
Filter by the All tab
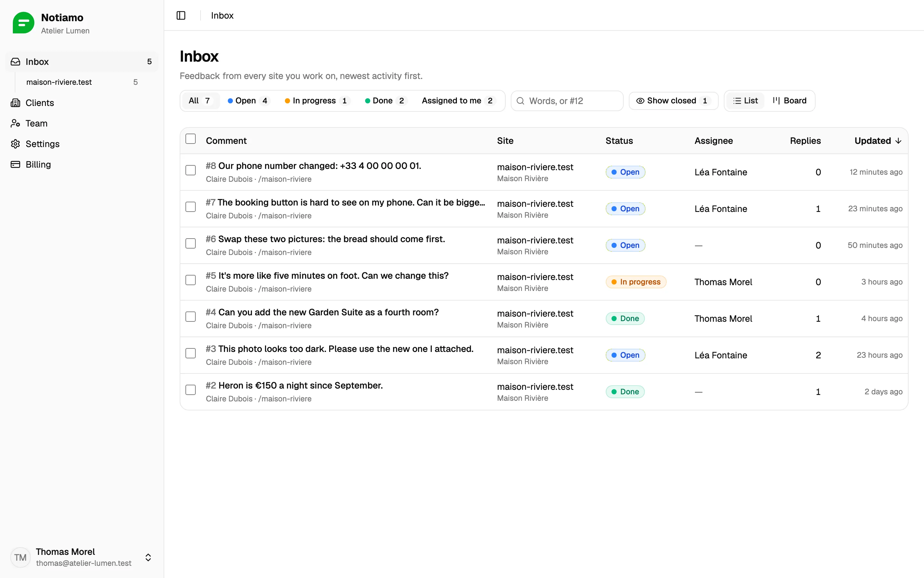[x=201, y=101]
